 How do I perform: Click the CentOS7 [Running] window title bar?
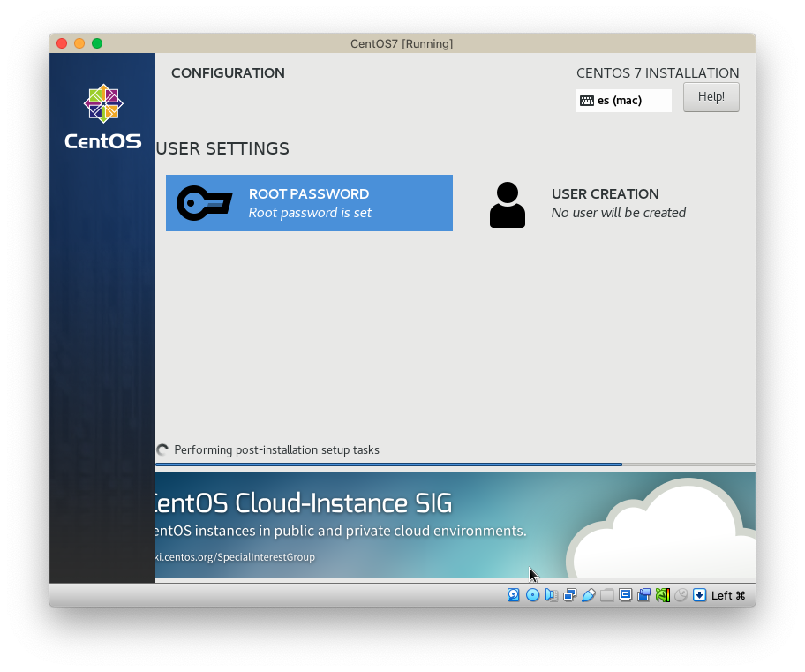tap(402, 43)
